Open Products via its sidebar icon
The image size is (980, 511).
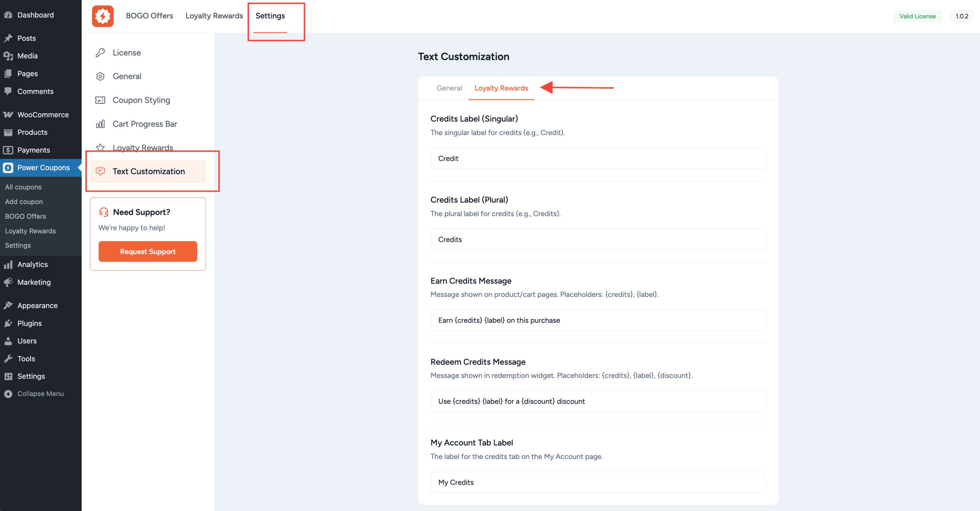click(8, 132)
